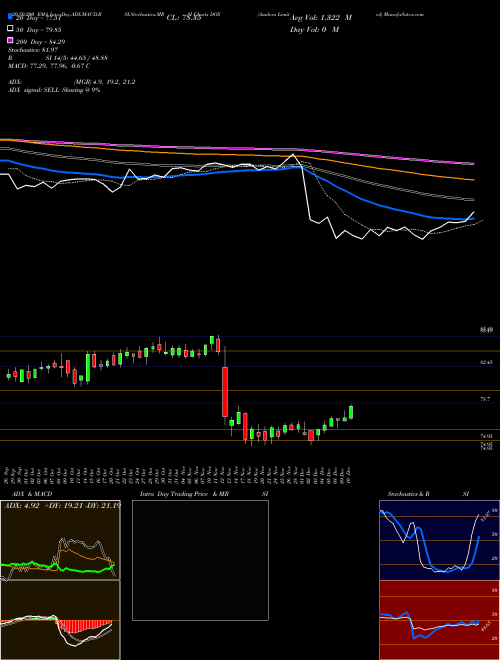Click the last green candle on the price chart
The height and width of the screenshot is (660, 500).
(351, 412)
